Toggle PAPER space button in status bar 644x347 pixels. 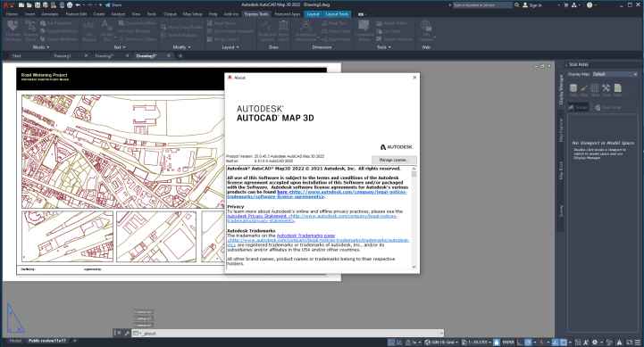[508, 342]
